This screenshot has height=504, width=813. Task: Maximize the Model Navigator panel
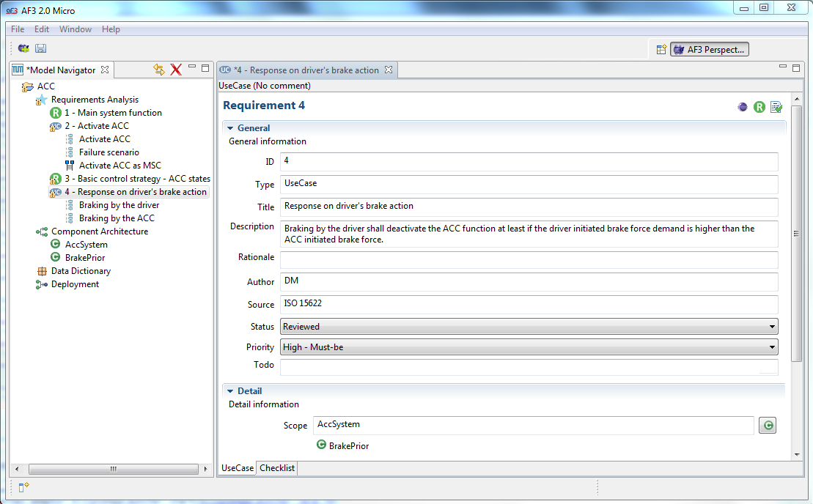click(x=205, y=68)
